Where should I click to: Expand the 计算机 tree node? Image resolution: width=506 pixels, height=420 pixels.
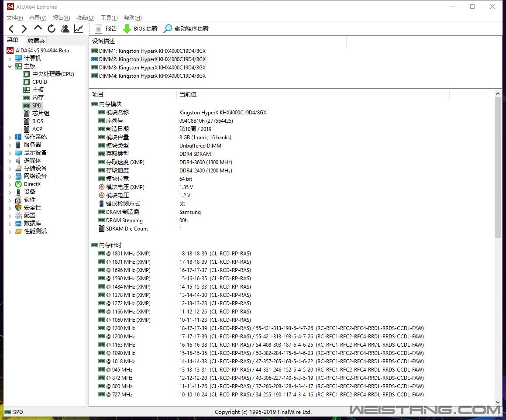(x=10, y=59)
